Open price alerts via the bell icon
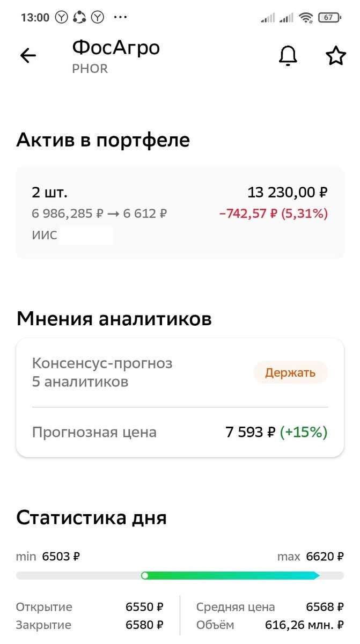 (288, 55)
